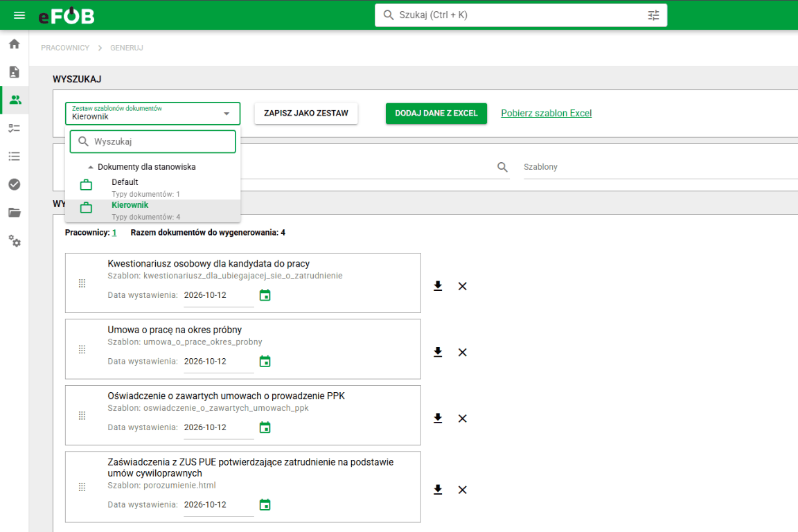Edit date field of Oświadczenie PPK
798x532 pixels.
(218, 427)
